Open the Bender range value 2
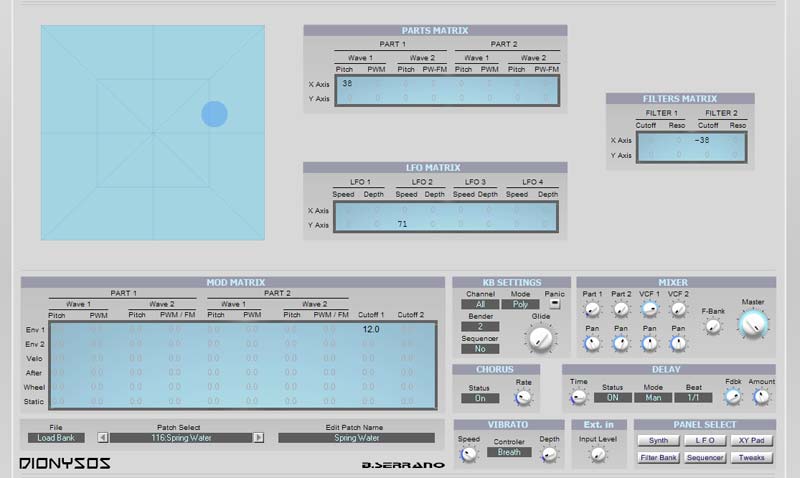Screen dimensions: 800x478 (x=480, y=326)
